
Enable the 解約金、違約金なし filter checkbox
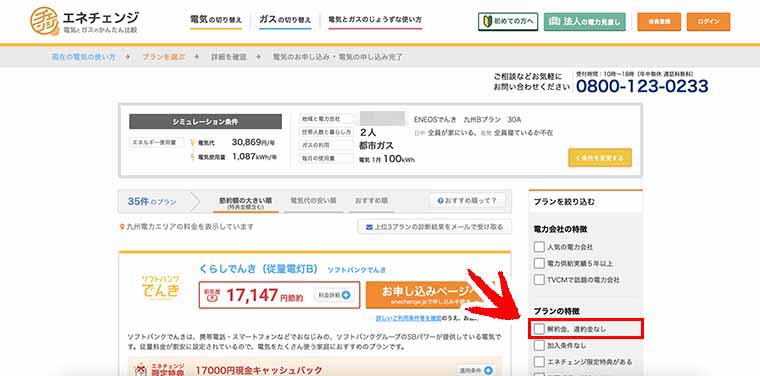tap(539, 329)
